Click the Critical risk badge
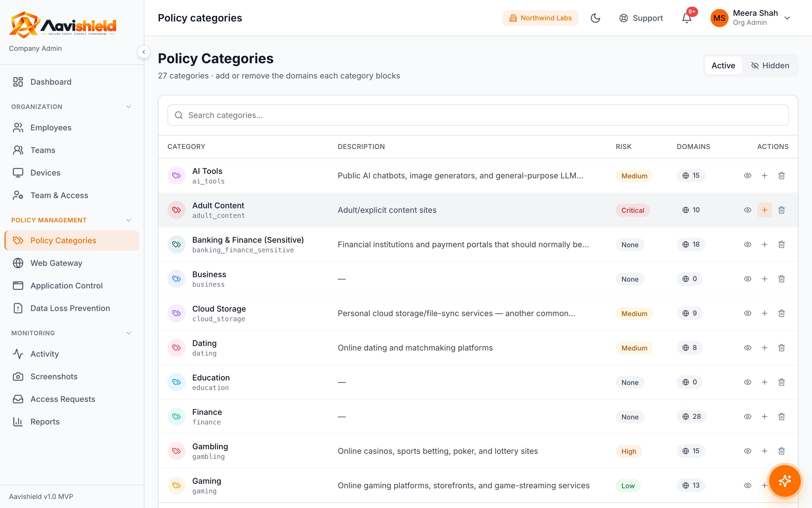Viewport: 812px width, 508px height. (x=632, y=210)
